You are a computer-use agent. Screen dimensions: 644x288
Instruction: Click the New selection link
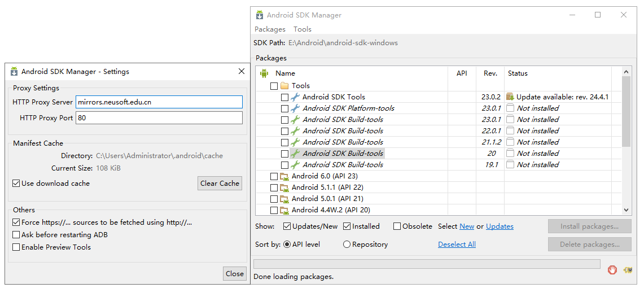tap(467, 226)
